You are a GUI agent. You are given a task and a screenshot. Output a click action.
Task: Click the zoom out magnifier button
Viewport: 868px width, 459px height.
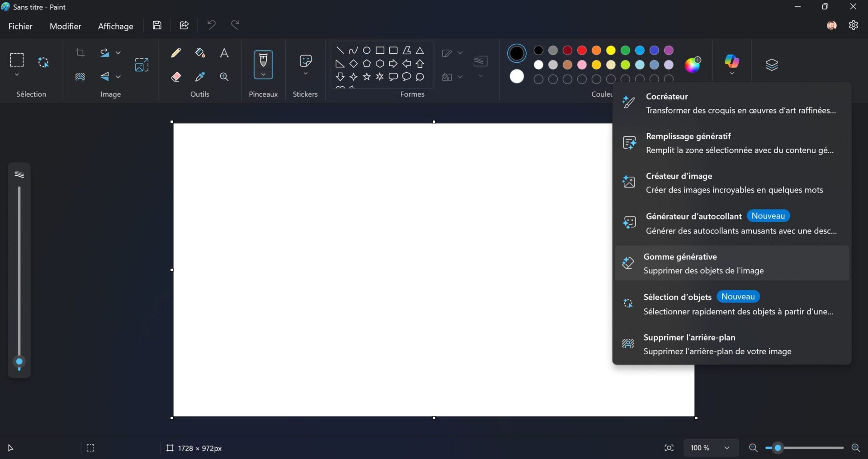(753, 448)
